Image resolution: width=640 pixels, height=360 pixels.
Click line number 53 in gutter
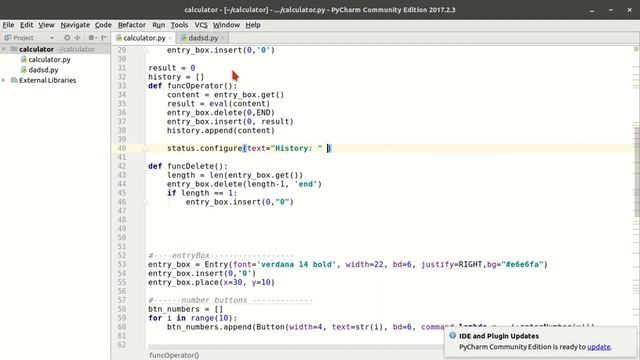click(x=122, y=264)
